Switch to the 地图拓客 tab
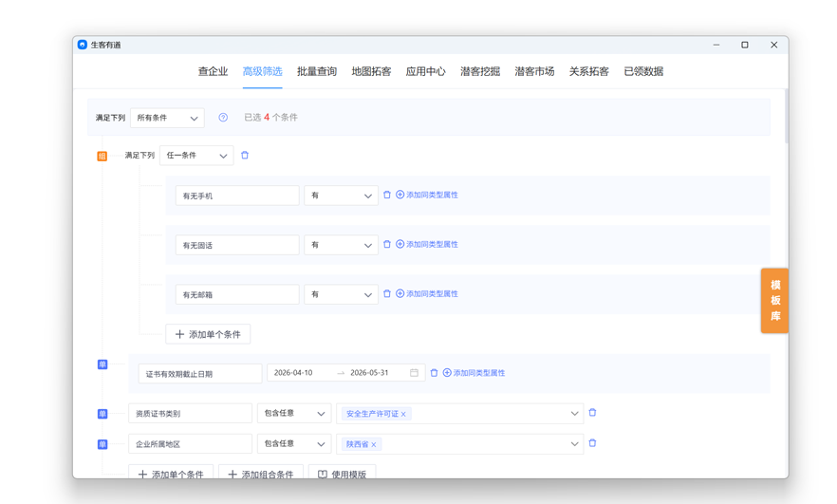 [x=371, y=71]
